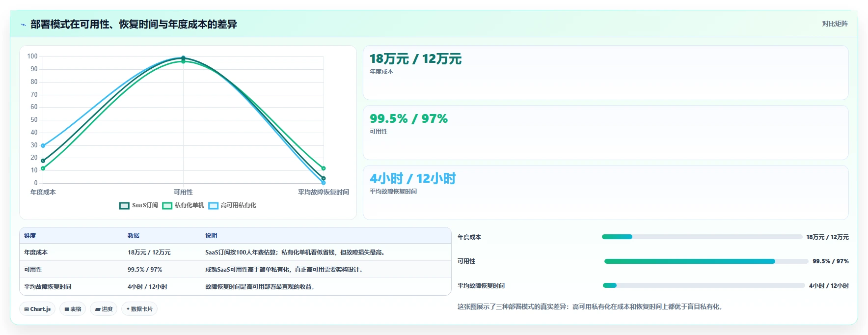Click the dashboard title 部署模式在可用性
The image size is (868, 335).
134,24
